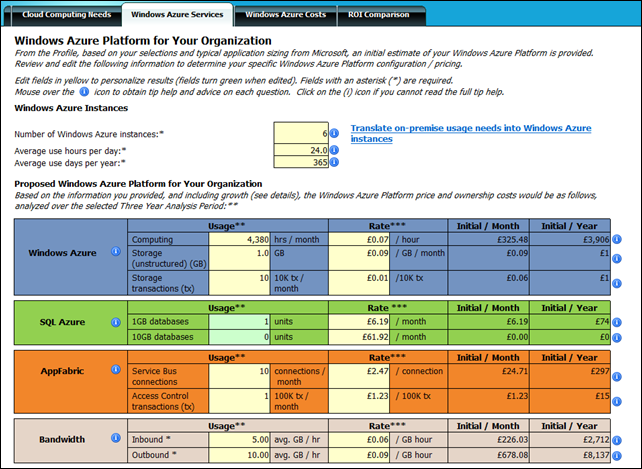Edit 1GB databases rate field £6.19
The image size is (642, 469).
[x=359, y=322]
